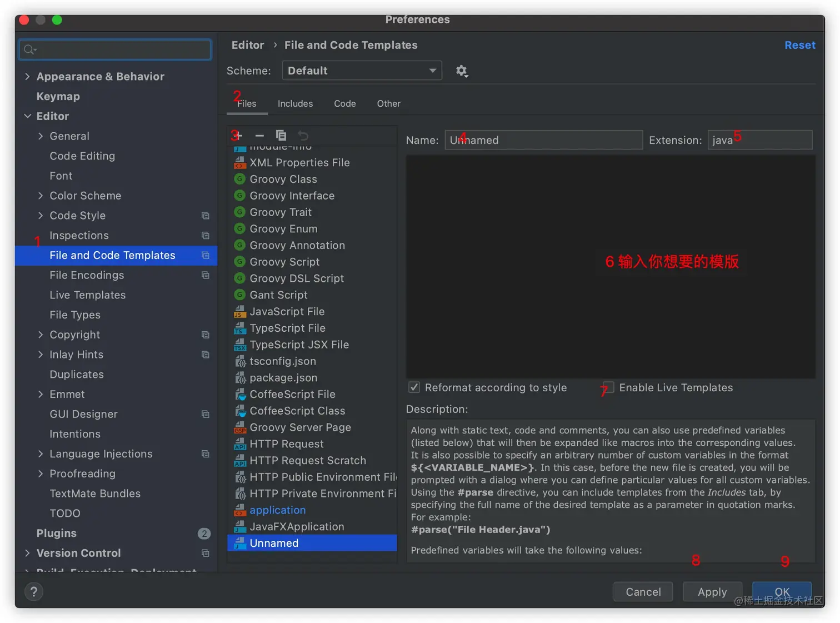Click the JavaFXApplication template icon
Screen dimensions: 840x623
tap(240, 526)
